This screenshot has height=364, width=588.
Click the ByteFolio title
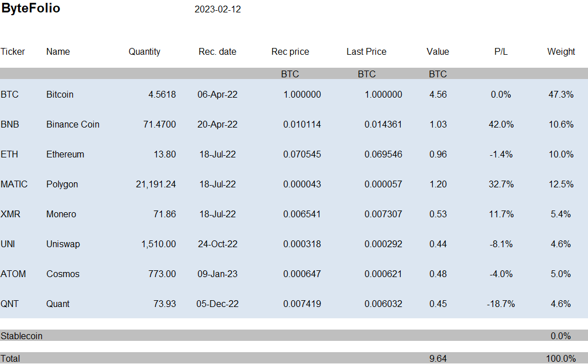(30, 8)
